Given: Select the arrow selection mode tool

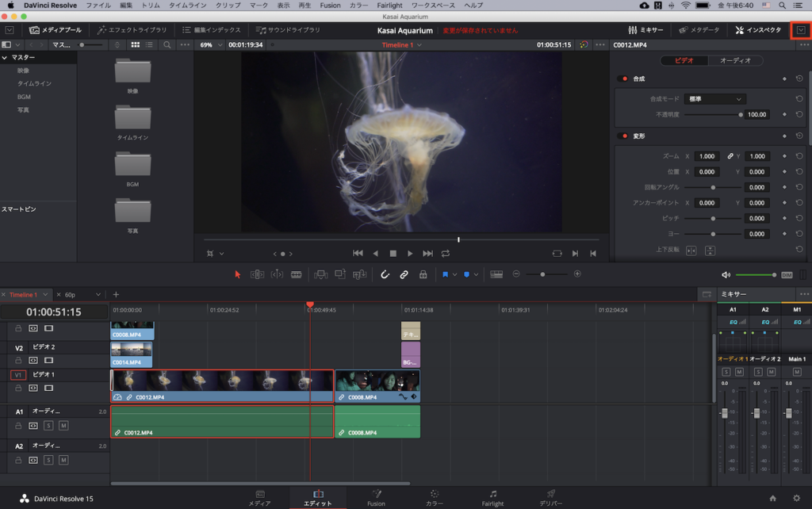Looking at the screenshot, I should pos(237,274).
